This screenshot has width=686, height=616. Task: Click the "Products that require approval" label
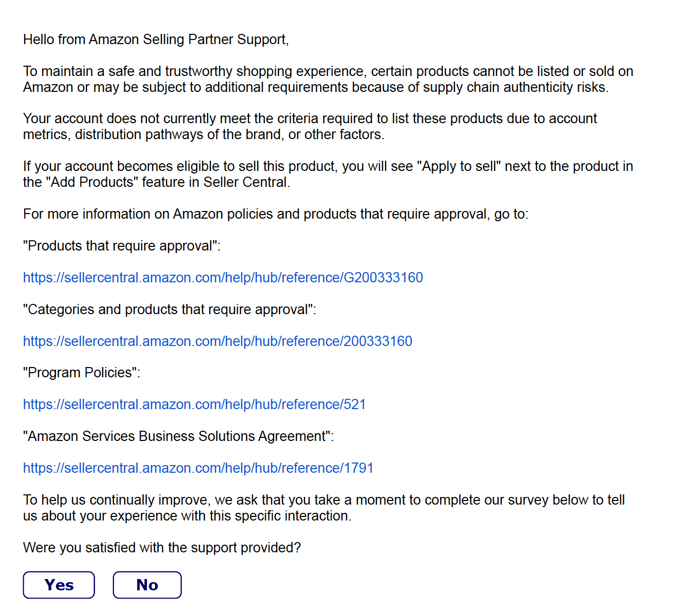pyautogui.click(x=121, y=246)
